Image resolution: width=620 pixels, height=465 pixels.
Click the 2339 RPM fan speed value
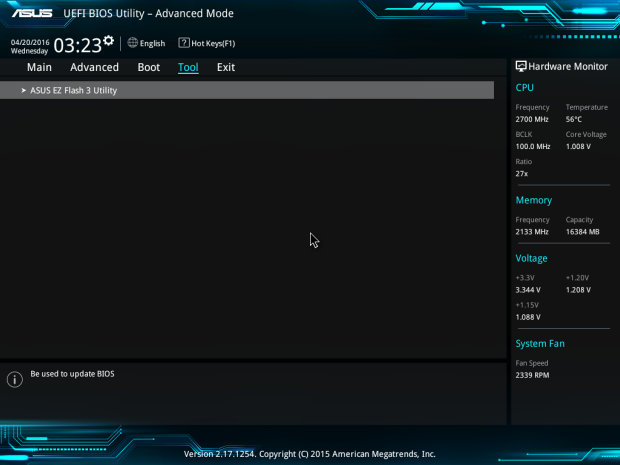[532, 375]
